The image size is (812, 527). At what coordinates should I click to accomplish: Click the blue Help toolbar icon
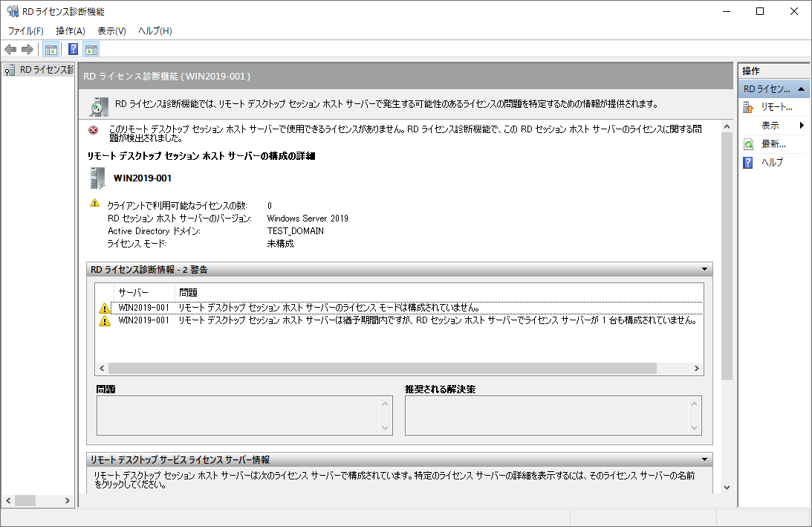coord(73,49)
